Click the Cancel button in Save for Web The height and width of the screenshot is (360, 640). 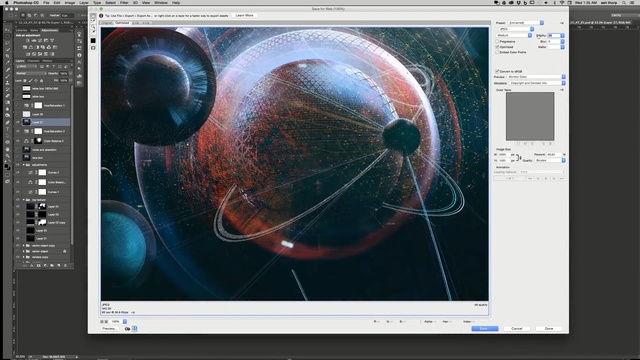(x=517, y=329)
